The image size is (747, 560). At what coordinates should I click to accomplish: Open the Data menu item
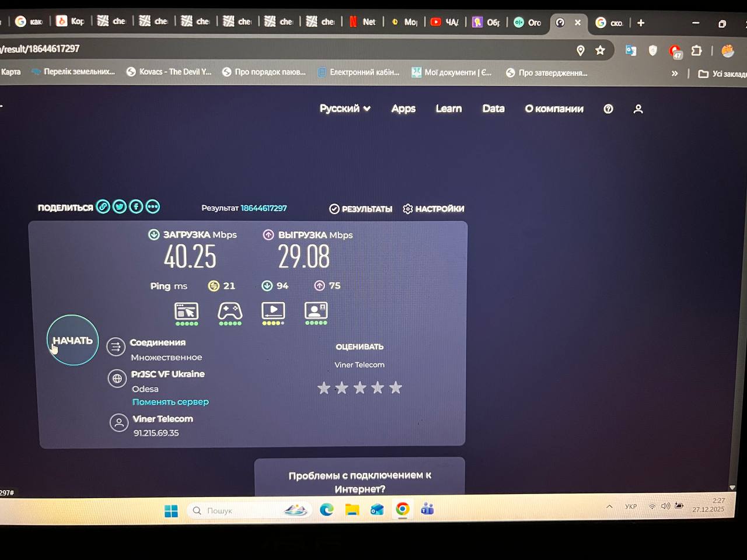point(493,108)
